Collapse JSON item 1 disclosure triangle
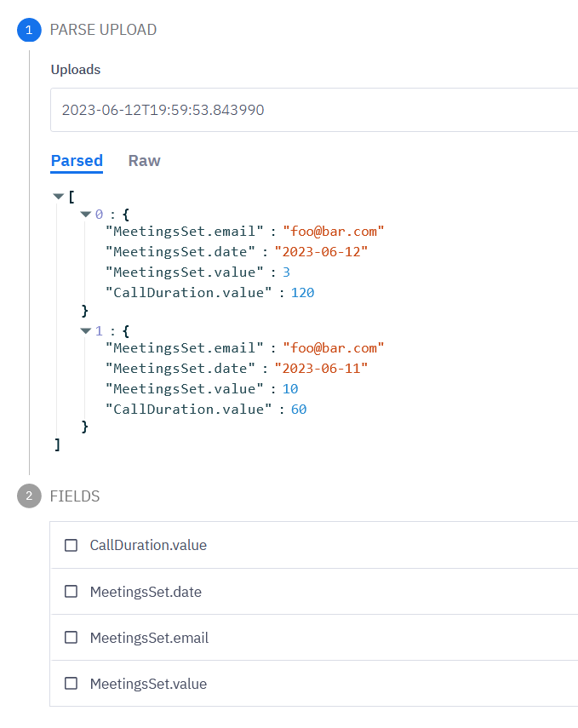This screenshot has height=728, width=578. pos(85,330)
